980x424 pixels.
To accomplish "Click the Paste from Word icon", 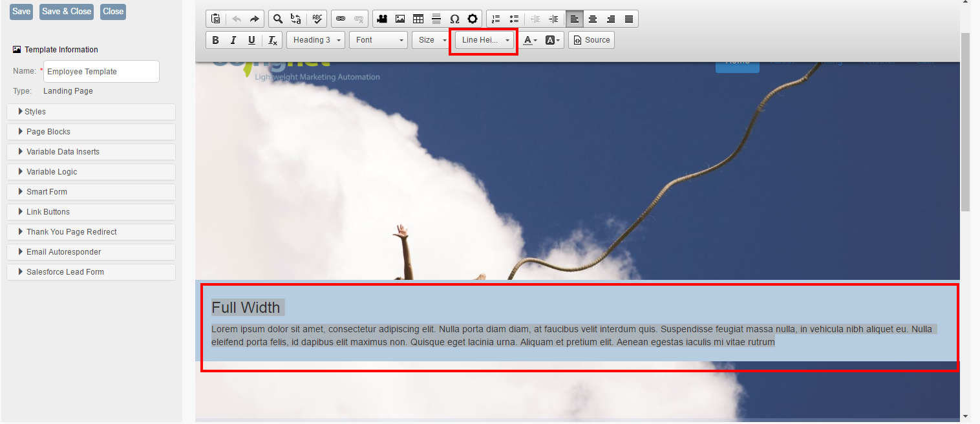I will 216,19.
